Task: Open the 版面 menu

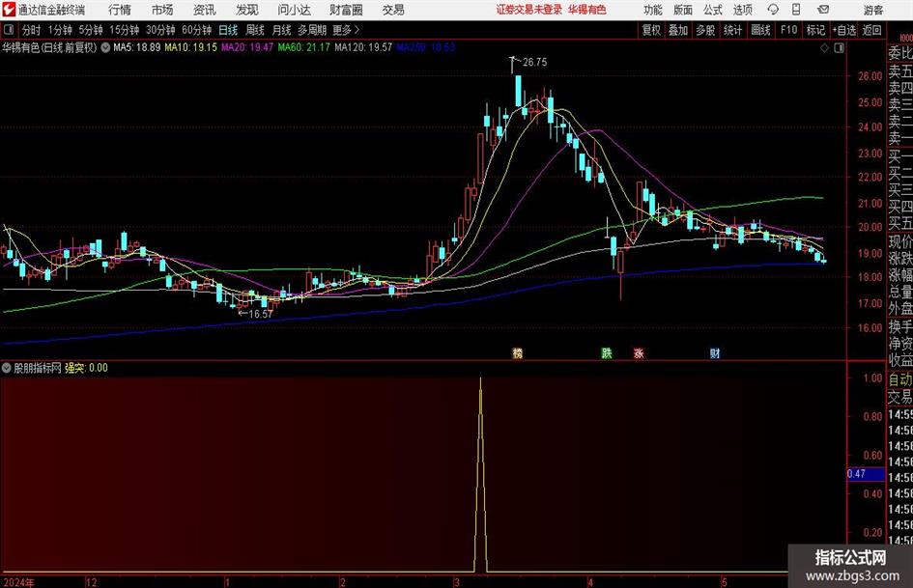Action: 682,10
